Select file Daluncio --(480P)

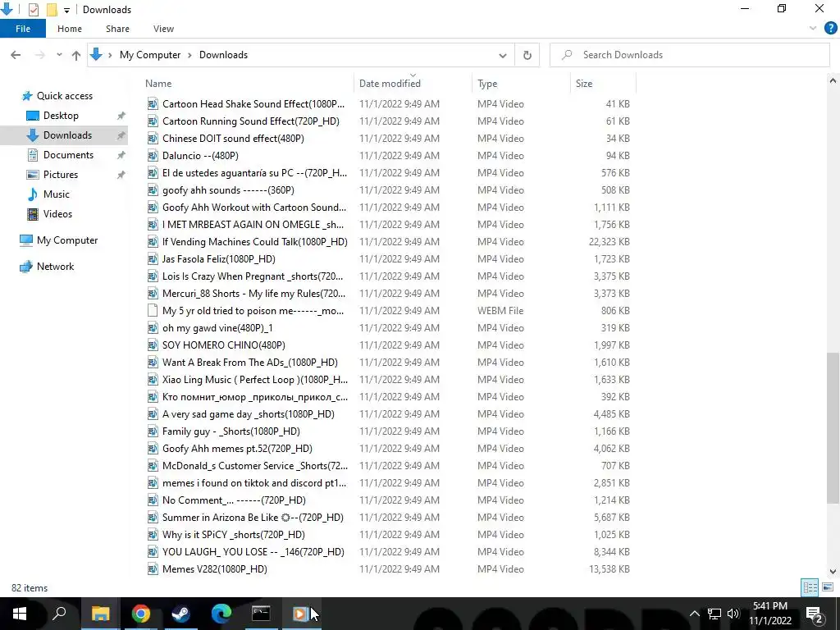tap(200, 155)
